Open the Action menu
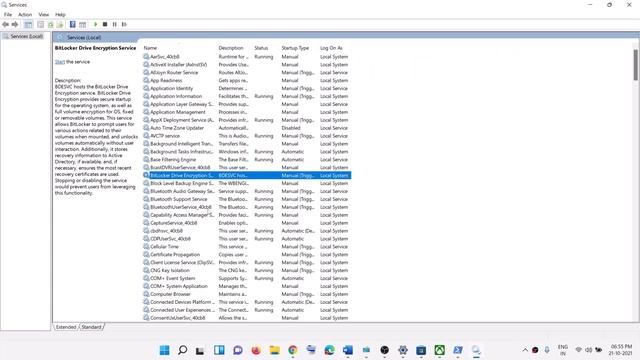640x360 pixels. [x=25, y=14]
